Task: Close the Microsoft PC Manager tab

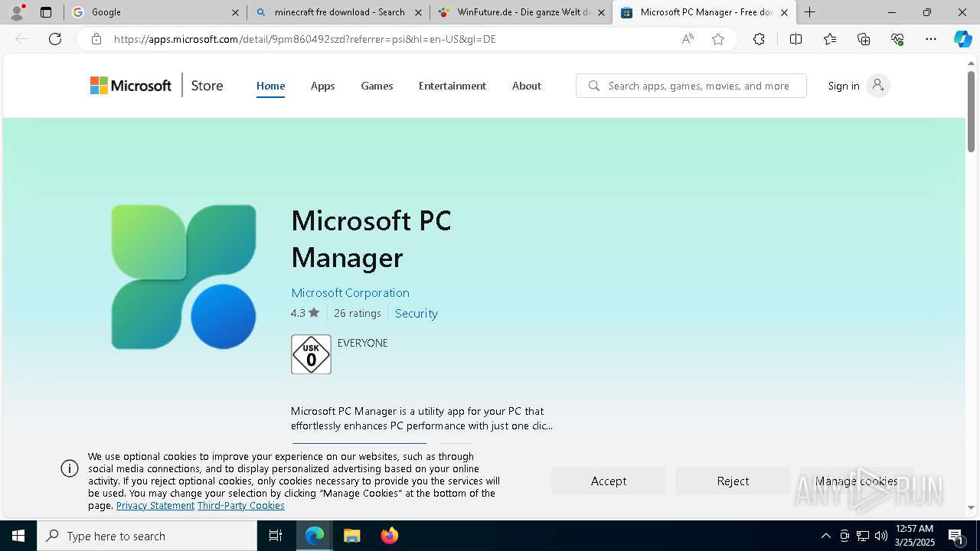Action: click(784, 12)
